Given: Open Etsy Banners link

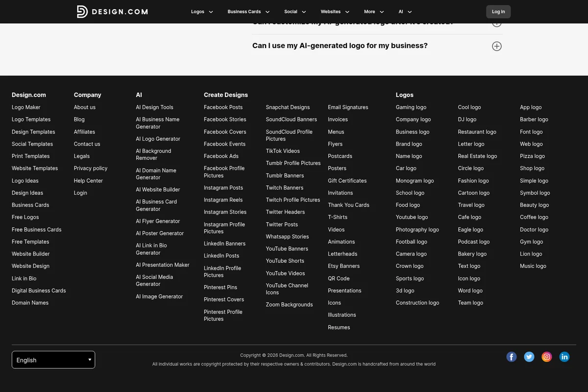Looking at the screenshot, I should pyautogui.click(x=343, y=266).
